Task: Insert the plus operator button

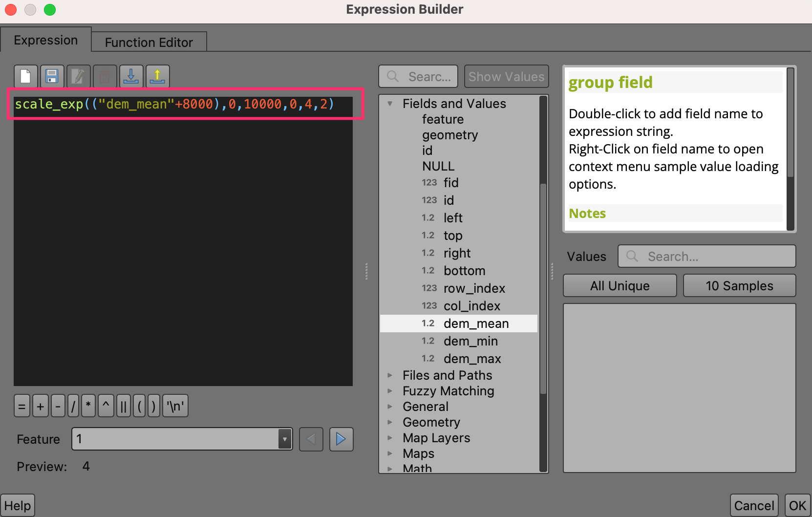Action: [41, 406]
